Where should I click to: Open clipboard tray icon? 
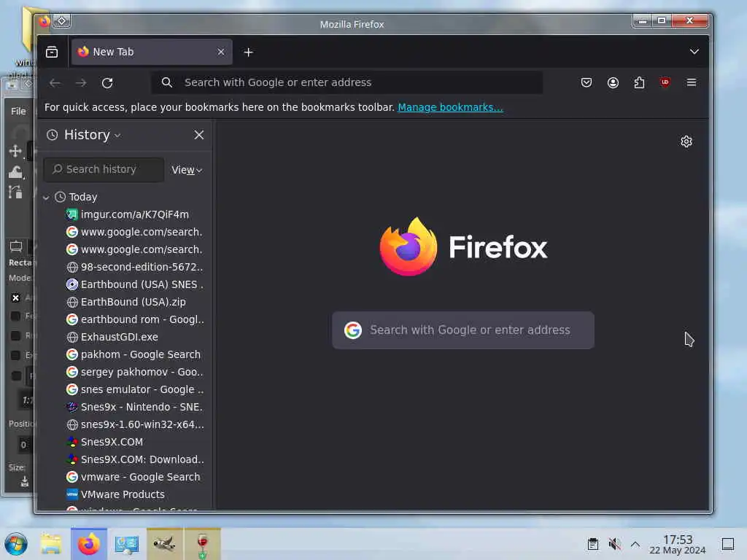click(x=592, y=544)
